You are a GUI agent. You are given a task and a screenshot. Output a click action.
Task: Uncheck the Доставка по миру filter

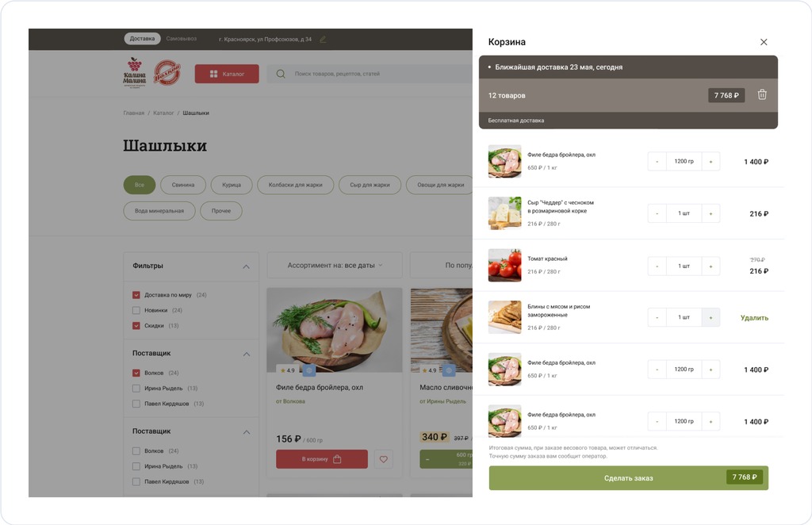point(136,295)
